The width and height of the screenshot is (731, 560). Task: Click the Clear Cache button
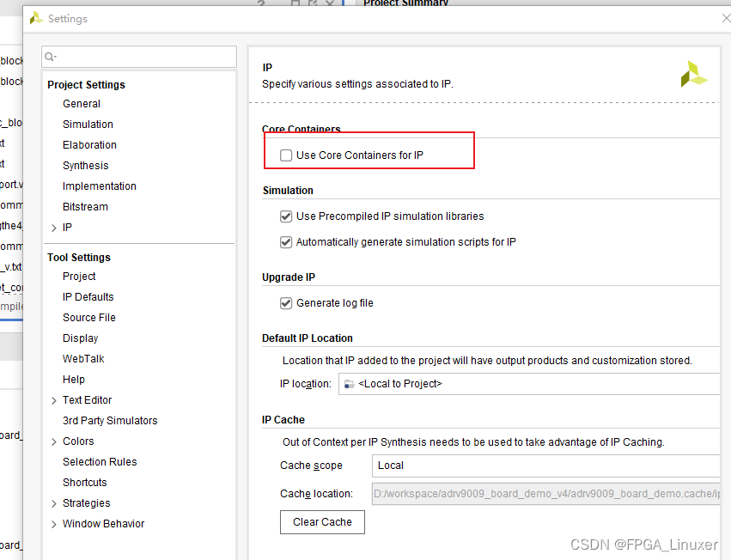click(x=322, y=522)
